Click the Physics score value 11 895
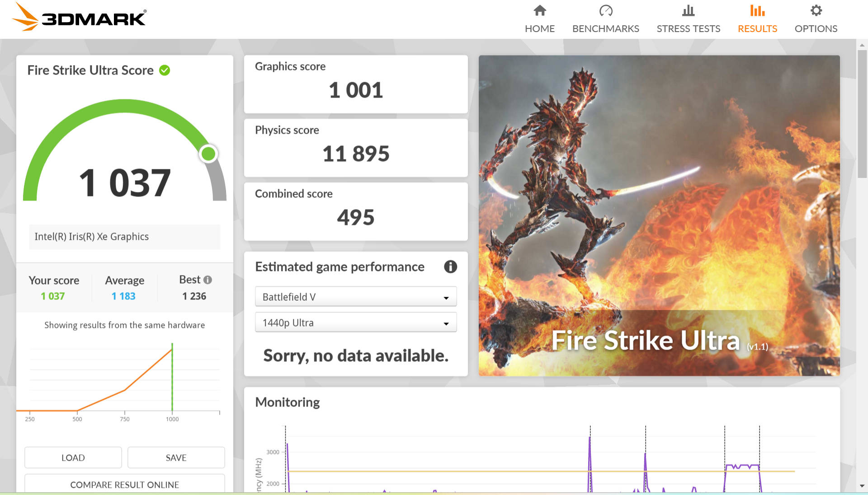 point(356,154)
